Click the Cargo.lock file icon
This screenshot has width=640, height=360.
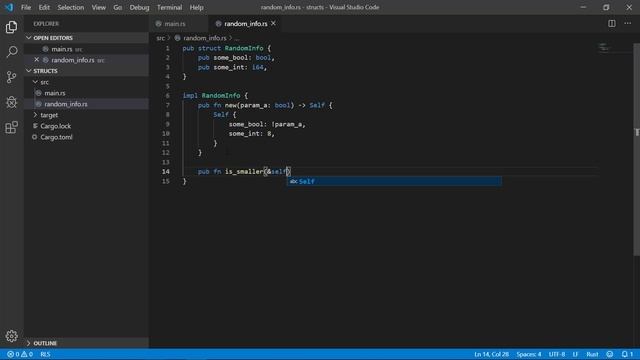point(35,126)
